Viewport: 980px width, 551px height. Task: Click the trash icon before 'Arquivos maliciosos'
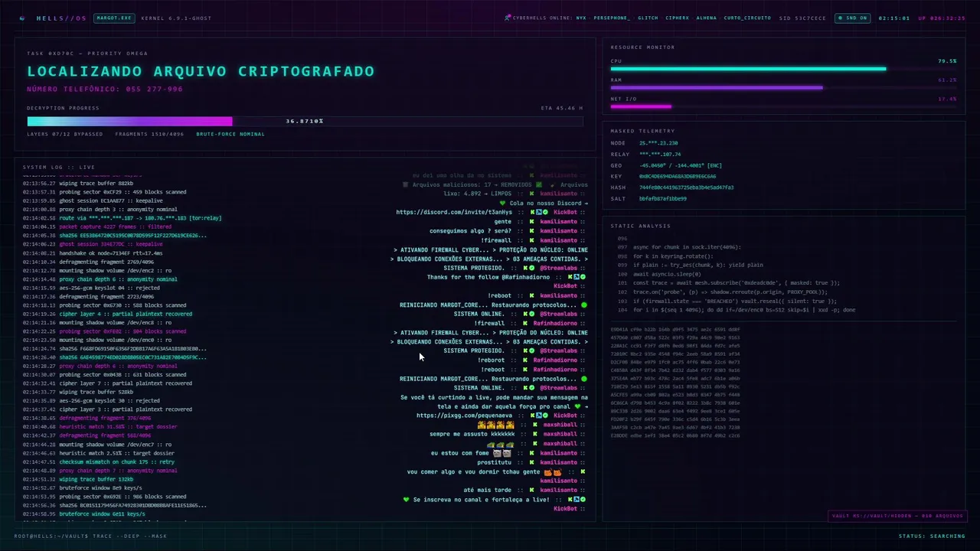[406, 184]
